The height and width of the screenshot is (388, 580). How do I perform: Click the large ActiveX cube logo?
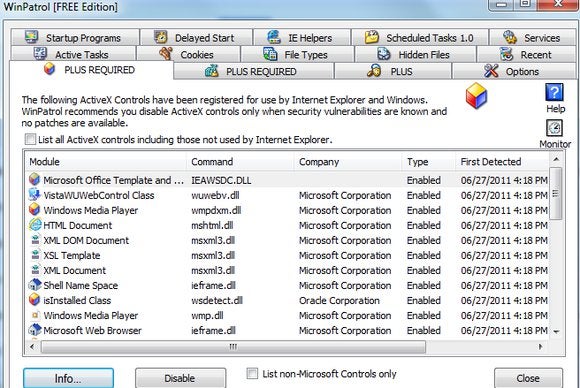(x=476, y=95)
